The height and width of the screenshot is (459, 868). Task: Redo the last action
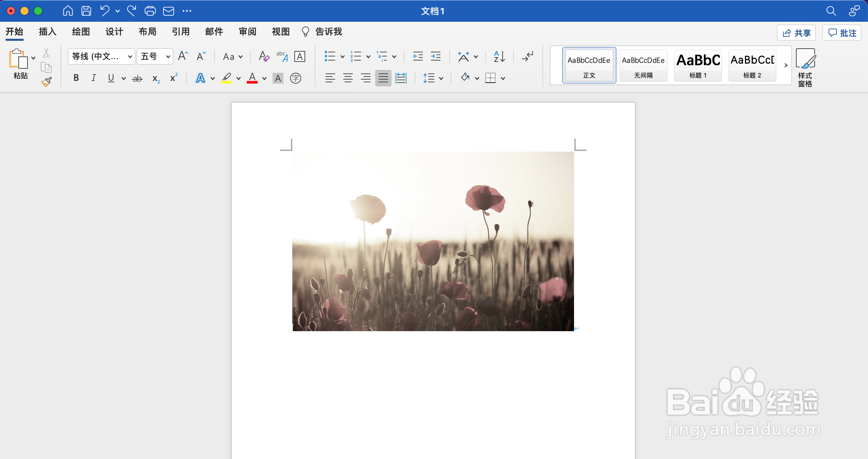pos(132,11)
